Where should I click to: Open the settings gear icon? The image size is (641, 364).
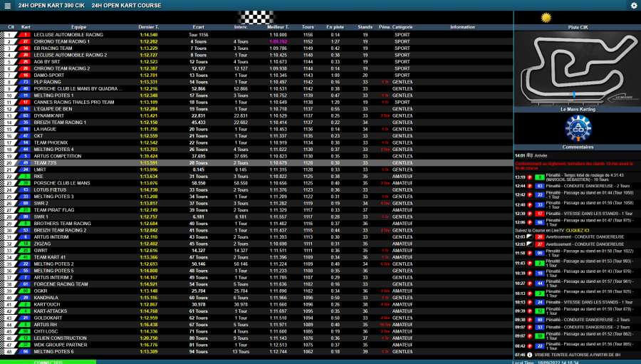(x=633, y=6)
